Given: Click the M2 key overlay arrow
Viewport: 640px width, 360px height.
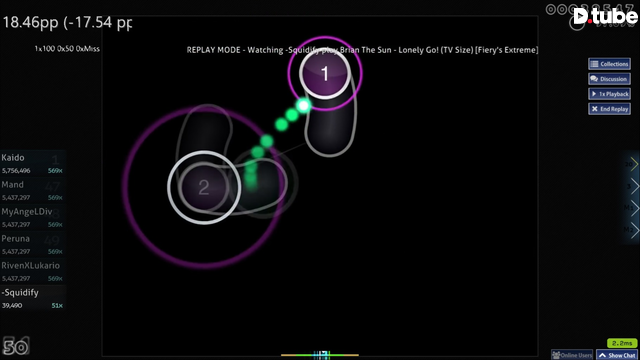Looking at the screenshot, I should 631,230.
